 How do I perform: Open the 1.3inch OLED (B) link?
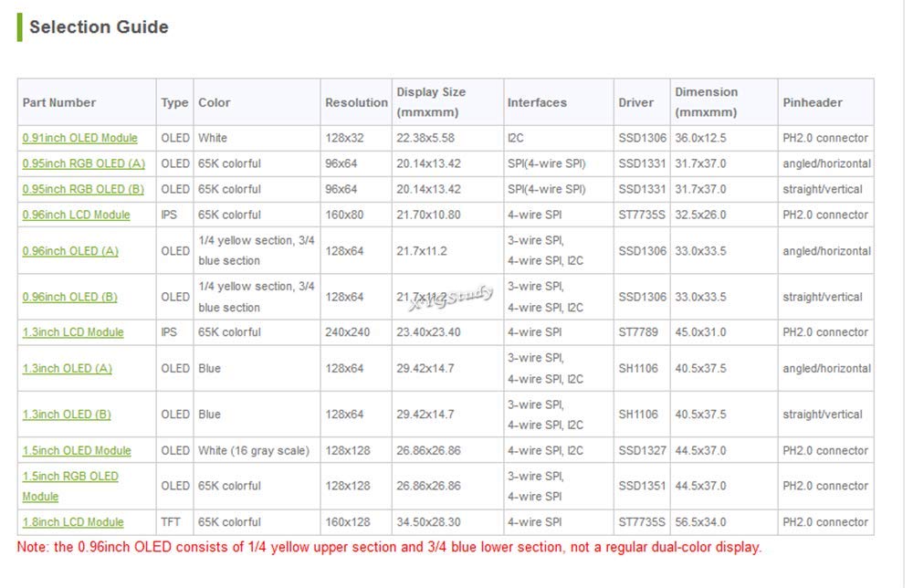[x=67, y=415]
